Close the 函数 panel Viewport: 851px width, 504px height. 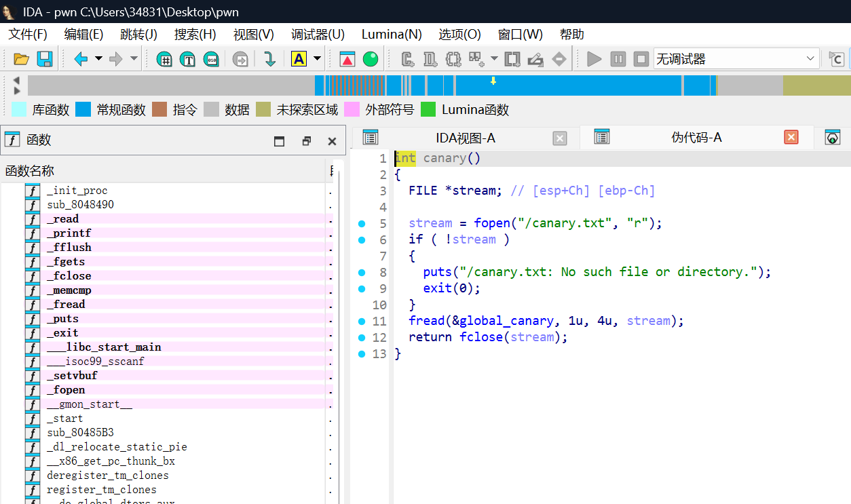pos(332,141)
